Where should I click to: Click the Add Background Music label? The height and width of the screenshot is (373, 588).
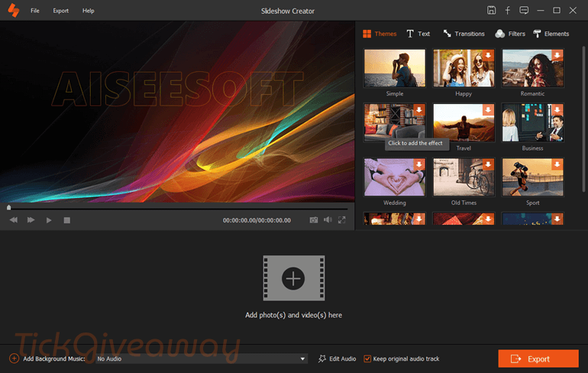click(54, 358)
